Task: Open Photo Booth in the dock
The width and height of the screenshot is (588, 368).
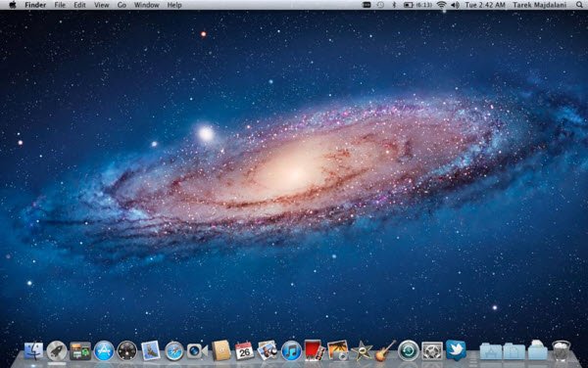Action: click(315, 350)
